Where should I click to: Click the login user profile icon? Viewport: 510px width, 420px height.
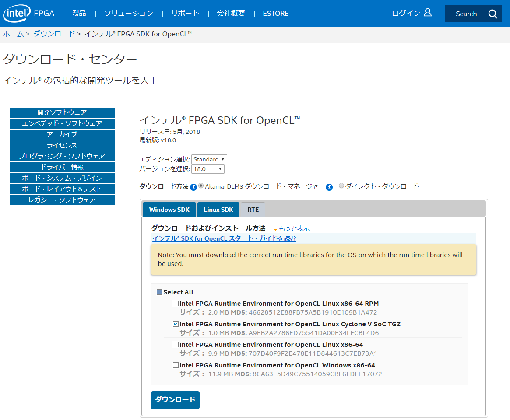click(428, 13)
